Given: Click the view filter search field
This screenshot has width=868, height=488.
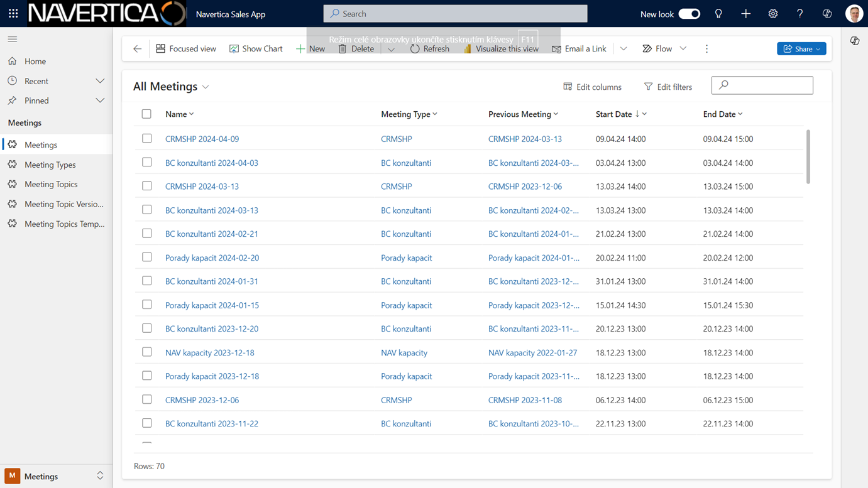Looking at the screenshot, I should (762, 85).
